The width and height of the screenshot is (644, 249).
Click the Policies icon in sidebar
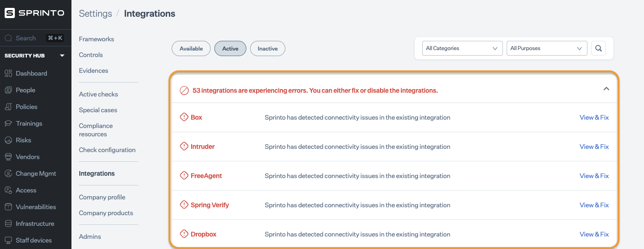coord(8,107)
